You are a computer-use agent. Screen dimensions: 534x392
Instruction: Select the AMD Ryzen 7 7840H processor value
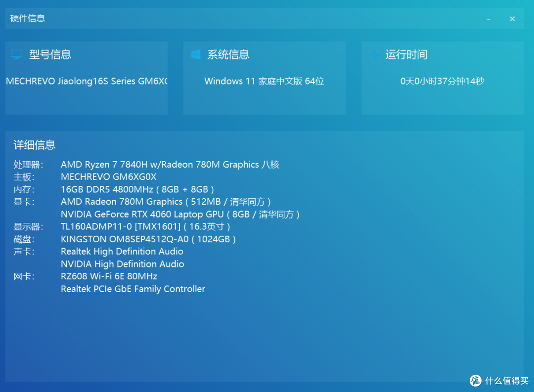[x=170, y=165]
